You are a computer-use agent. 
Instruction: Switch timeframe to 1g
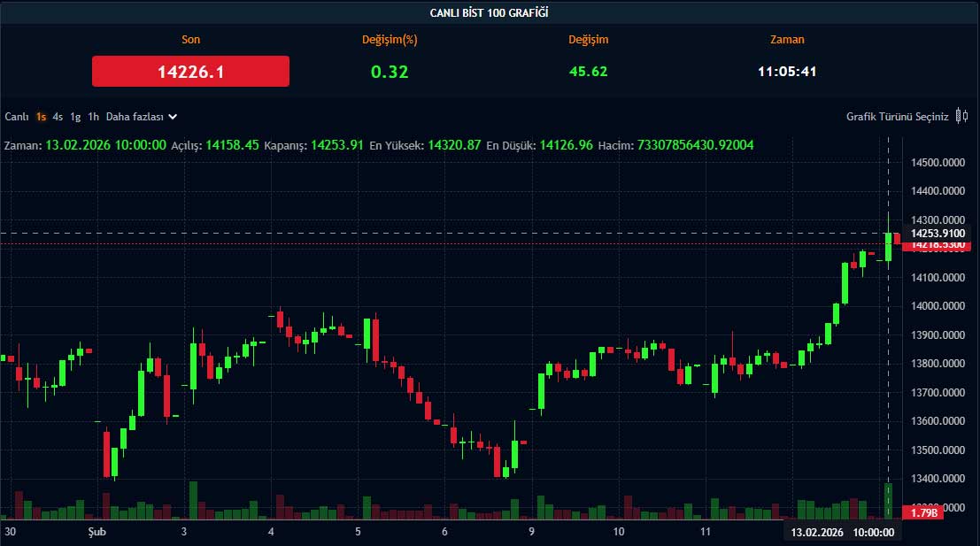75,117
